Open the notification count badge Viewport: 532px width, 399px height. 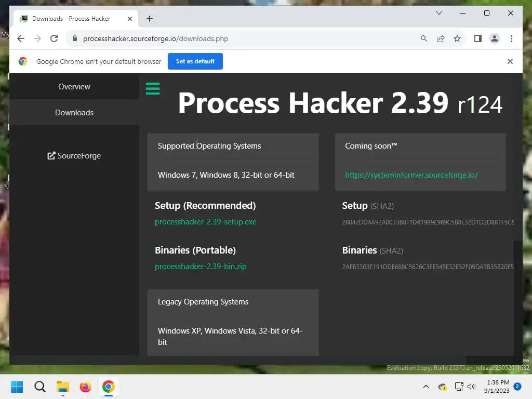point(517,387)
